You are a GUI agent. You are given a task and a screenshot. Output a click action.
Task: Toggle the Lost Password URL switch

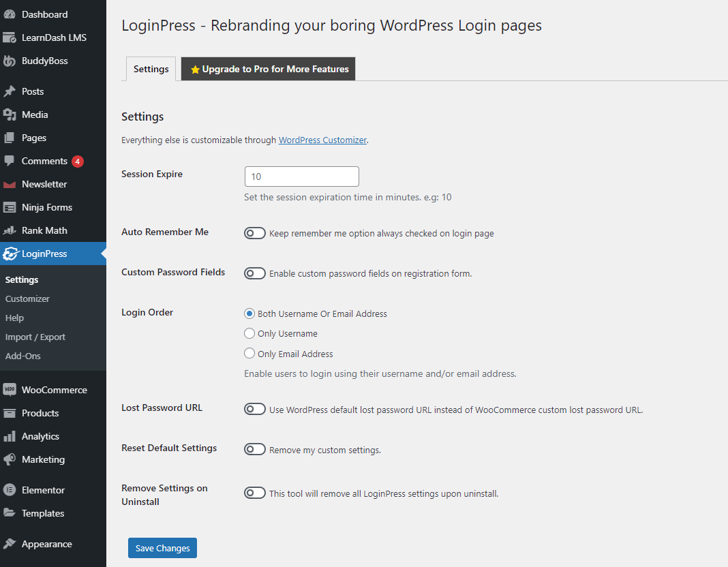tap(255, 410)
